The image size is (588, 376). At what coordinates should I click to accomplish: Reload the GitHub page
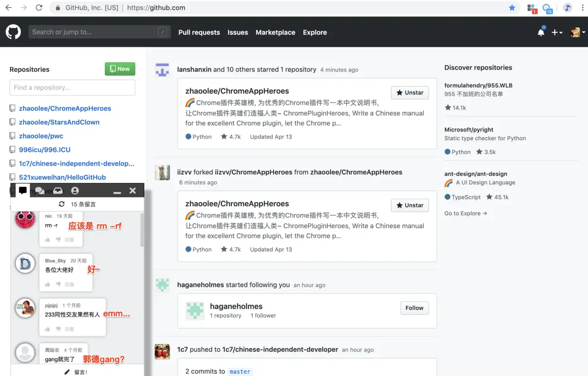tap(39, 8)
